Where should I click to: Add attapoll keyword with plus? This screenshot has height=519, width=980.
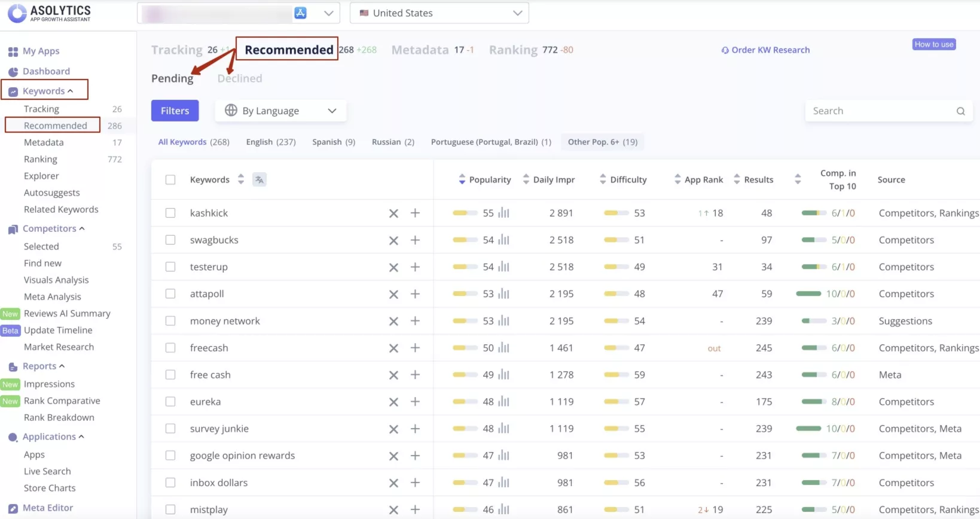click(x=415, y=294)
